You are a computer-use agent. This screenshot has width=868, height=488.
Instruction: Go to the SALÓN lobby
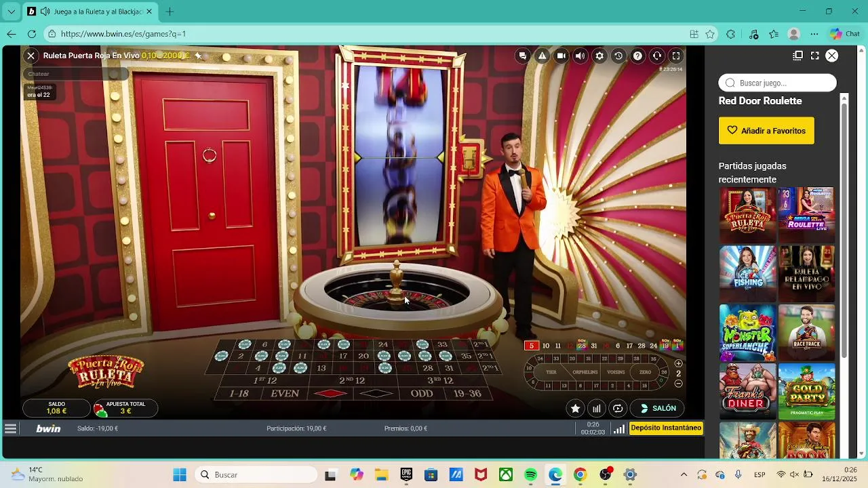coord(657,408)
